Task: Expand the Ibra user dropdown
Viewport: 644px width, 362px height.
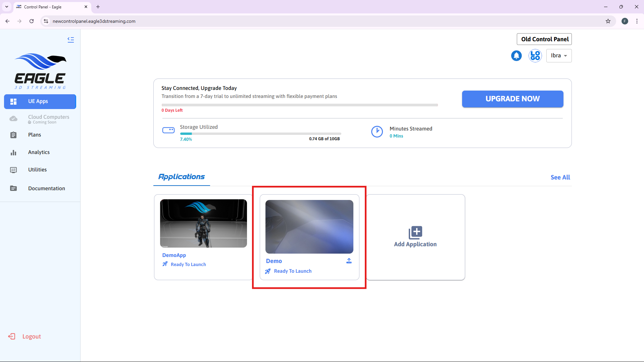Action: pos(559,56)
